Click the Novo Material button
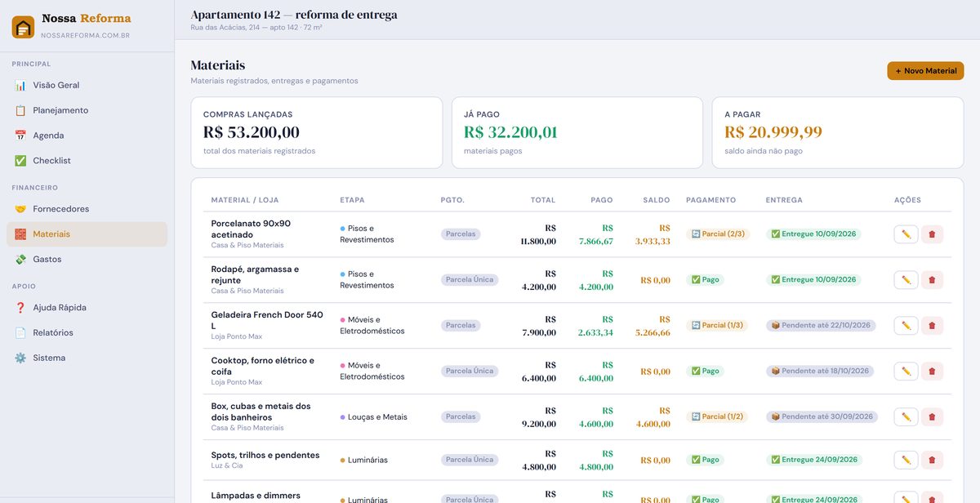980x503 pixels. (925, 71)
